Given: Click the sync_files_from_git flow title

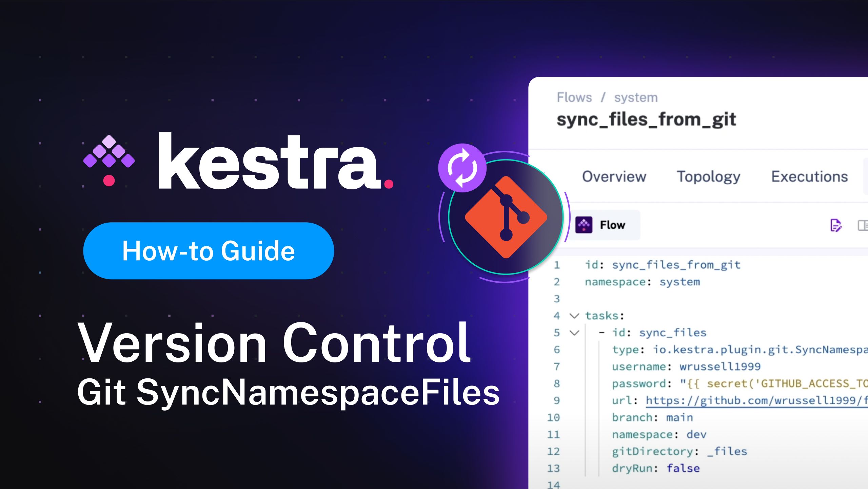Looking at the screenshot, I should pos(646,119).
